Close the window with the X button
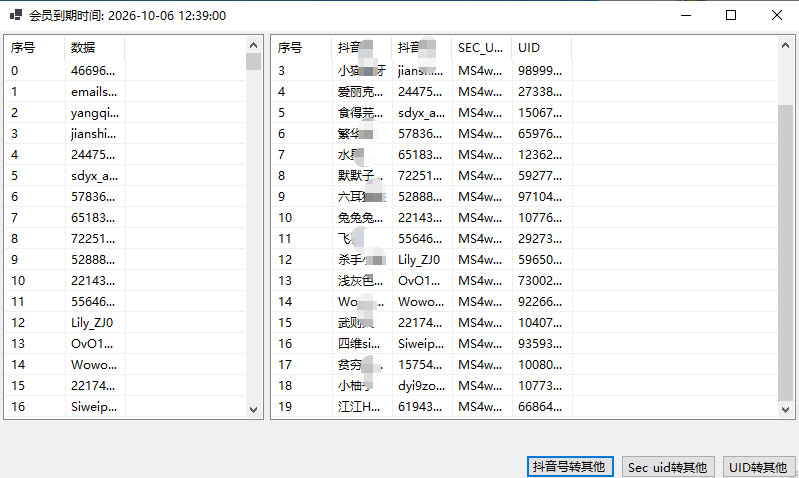 (776, 15)
